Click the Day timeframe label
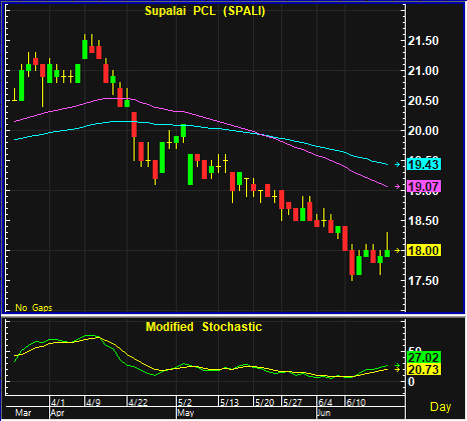The height and width of the screenshot is (421, 467). (x=440, y=406)
